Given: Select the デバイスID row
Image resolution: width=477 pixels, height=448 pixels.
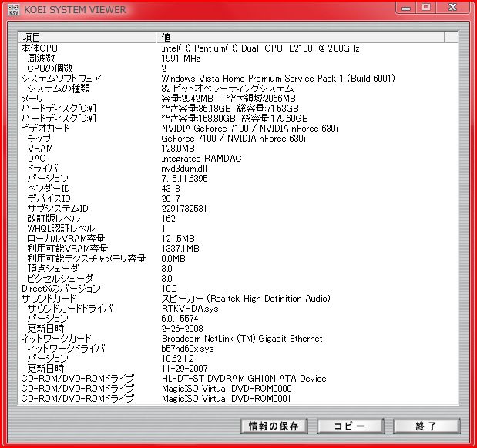Looking at the screenshot, I should pos(49,199).
